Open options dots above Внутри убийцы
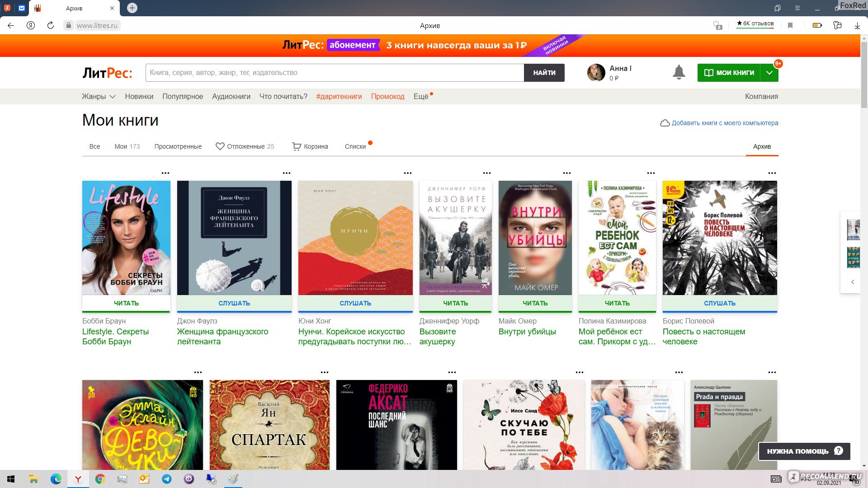 point(567,173)
